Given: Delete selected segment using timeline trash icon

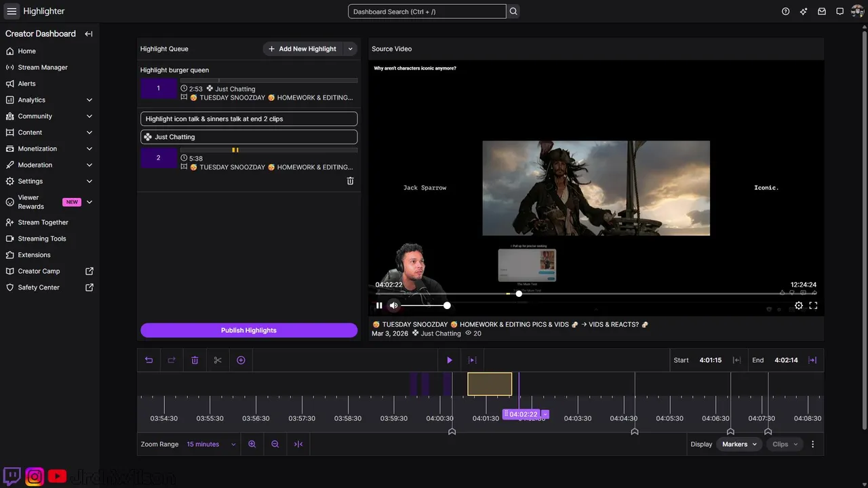Looking at the screenshot, I should tap(195, 360).
